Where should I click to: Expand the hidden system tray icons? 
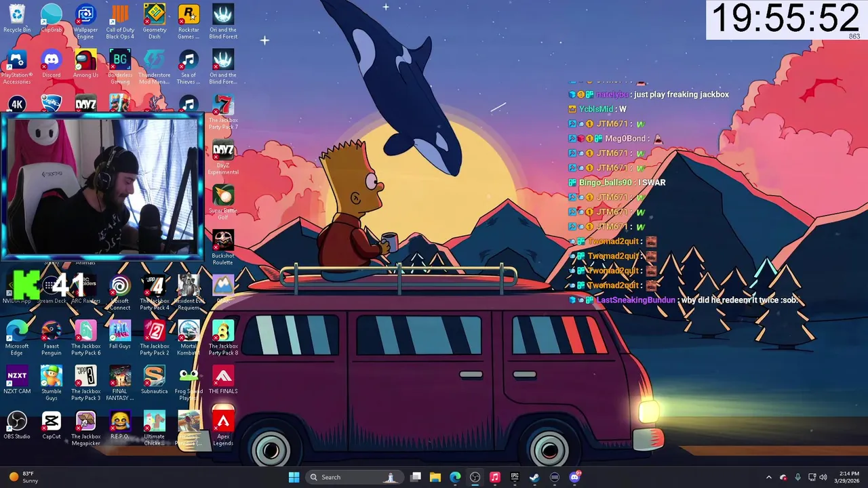(x=768, y=477)
